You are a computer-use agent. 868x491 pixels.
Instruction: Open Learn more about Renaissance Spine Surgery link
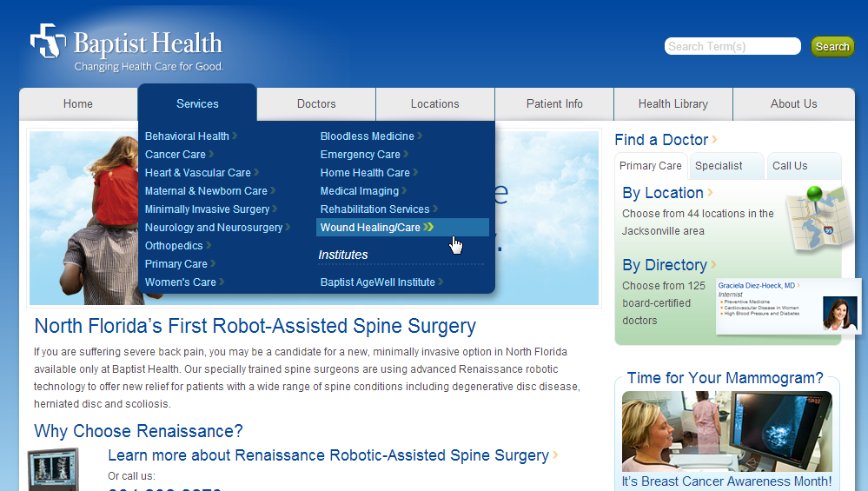click(x=328, y=455)
